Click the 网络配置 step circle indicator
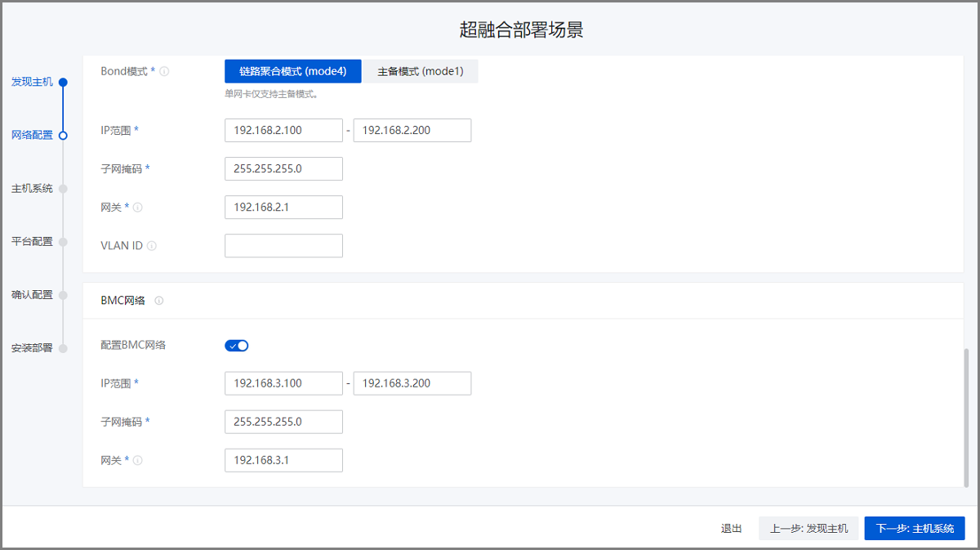The width and height of the screenshot is (980, 550). tap(63, 136)
